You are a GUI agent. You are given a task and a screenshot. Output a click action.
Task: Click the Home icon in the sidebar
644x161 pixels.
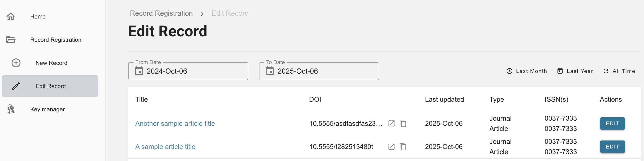click(x=10, y=16)
